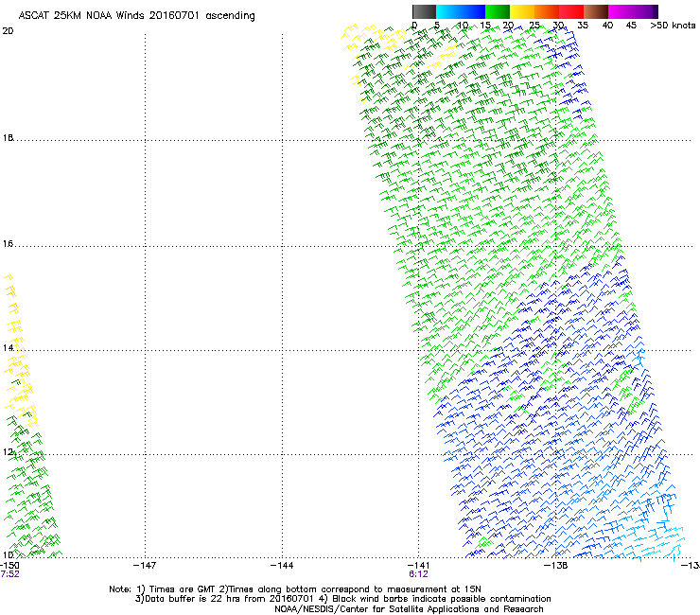Click the legend label '40'

[607, 26]
